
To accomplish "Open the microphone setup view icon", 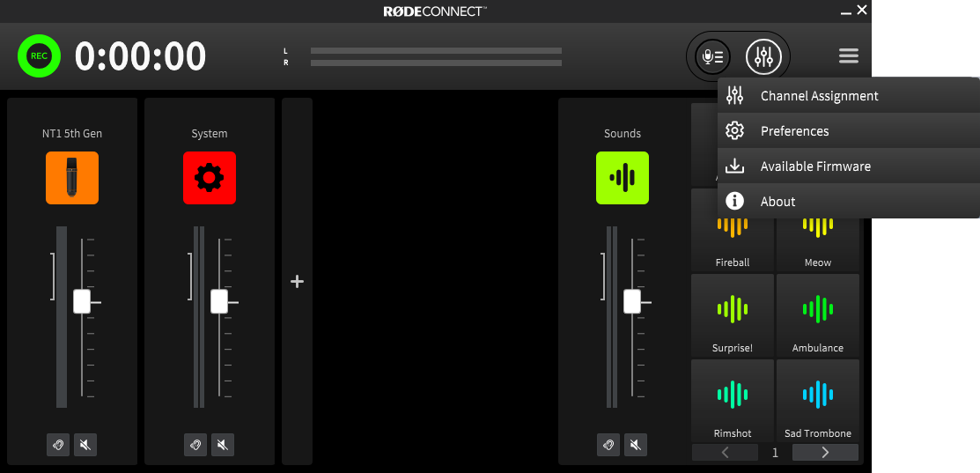I will coord(712,57).
